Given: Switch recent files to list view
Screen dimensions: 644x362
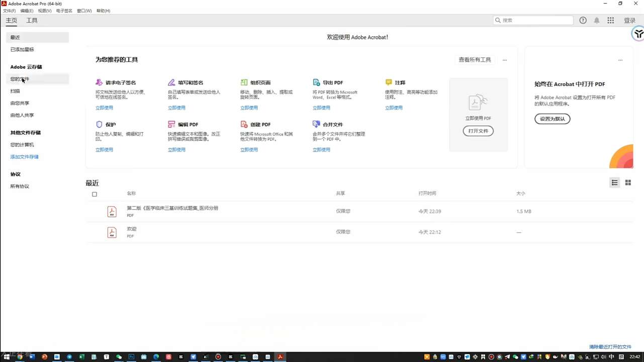Looking at the screenshot, I should coord(614,183).
